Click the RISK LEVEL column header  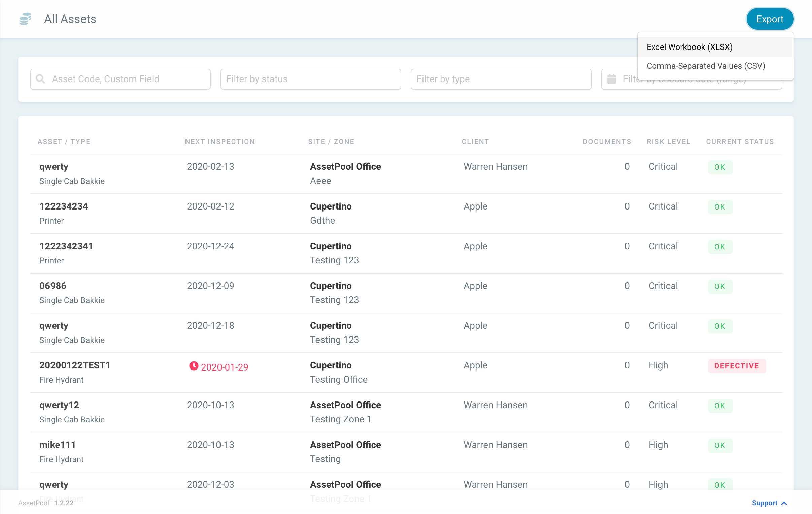coord(668,141)
